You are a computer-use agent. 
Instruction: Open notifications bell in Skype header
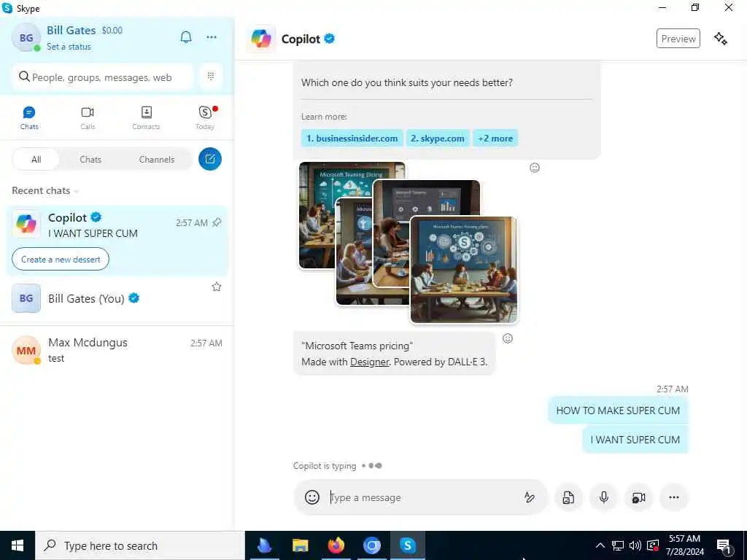[186, 37]
